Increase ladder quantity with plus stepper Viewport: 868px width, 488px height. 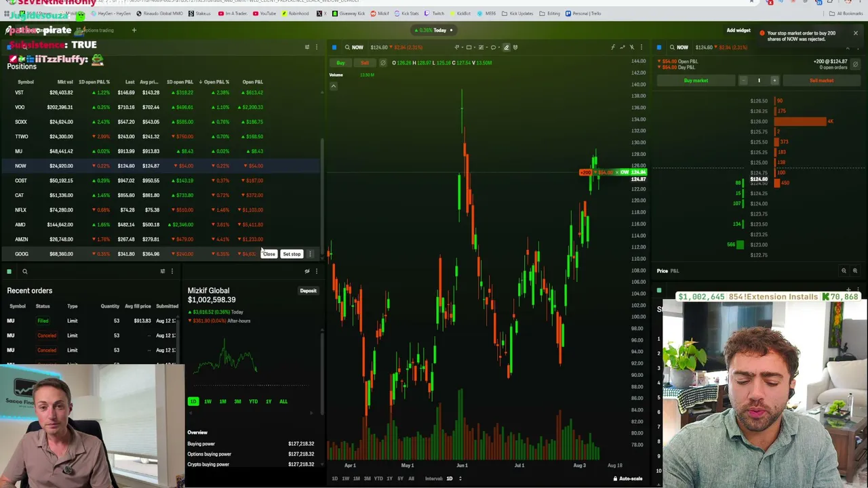click(x=774, y=81)
